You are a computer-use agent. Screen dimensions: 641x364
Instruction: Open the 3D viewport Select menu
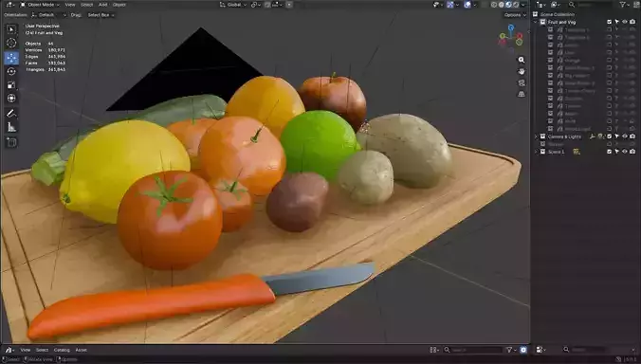(x=86, y=5)
